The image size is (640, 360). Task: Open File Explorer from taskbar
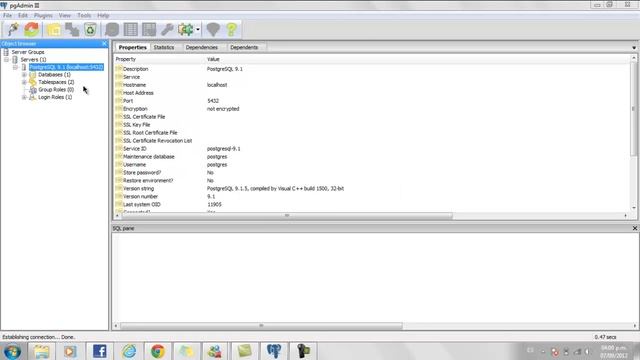[41, 351]
